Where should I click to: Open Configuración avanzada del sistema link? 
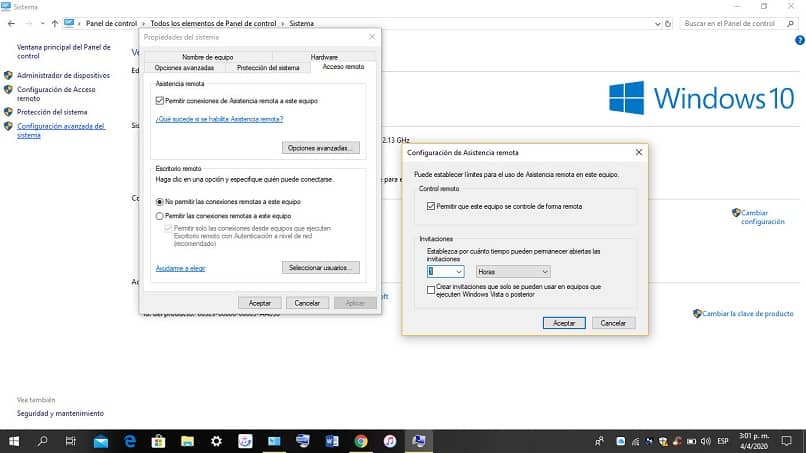[x=61, y=131]
